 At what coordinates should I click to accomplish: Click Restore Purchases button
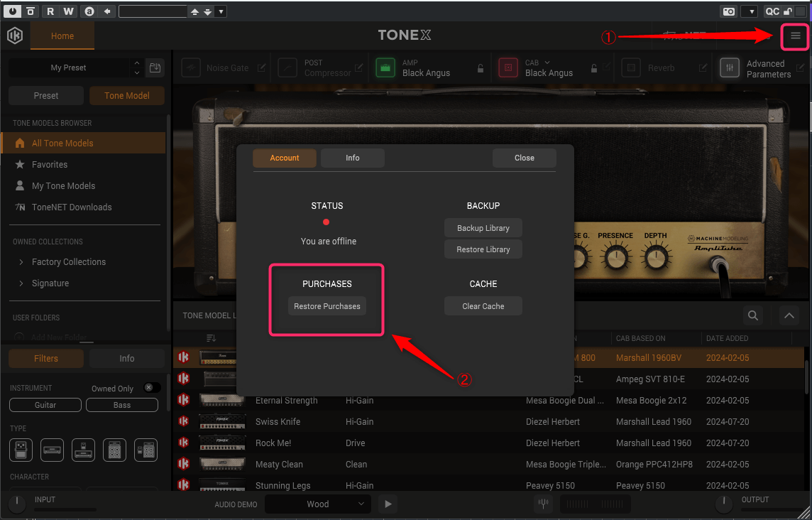(327, 306)
